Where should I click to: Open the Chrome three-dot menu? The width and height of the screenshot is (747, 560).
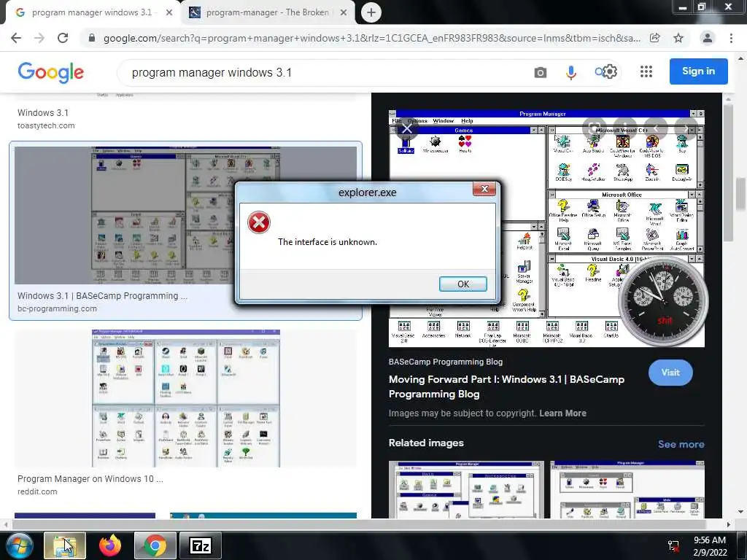click(x=731, y=38)
